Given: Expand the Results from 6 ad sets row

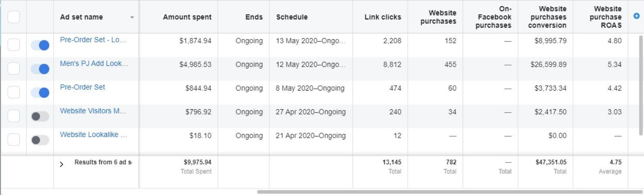Looking at the screenshot, I should click(x=61, y=164).
